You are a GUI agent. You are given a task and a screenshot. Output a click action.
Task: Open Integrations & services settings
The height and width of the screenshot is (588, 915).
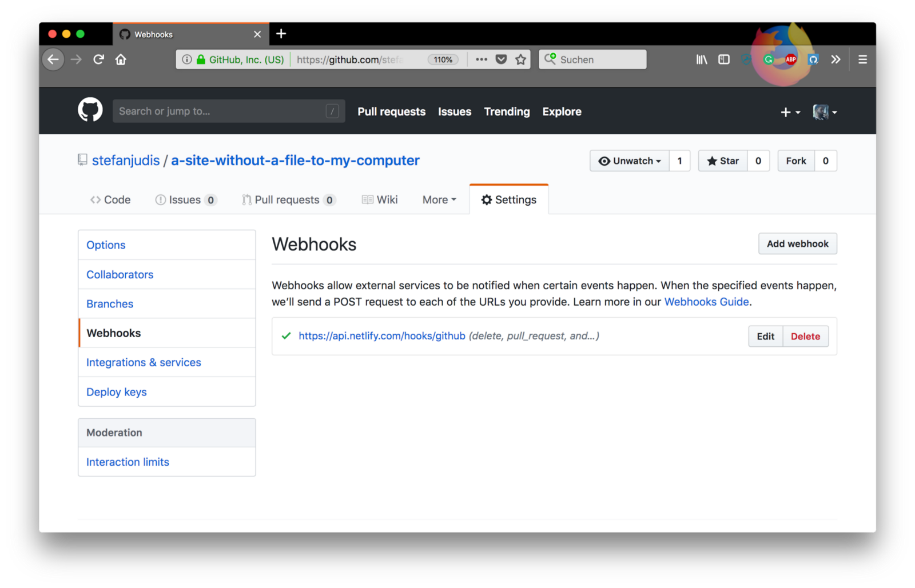pyautogui.click(x=167, y=362)
